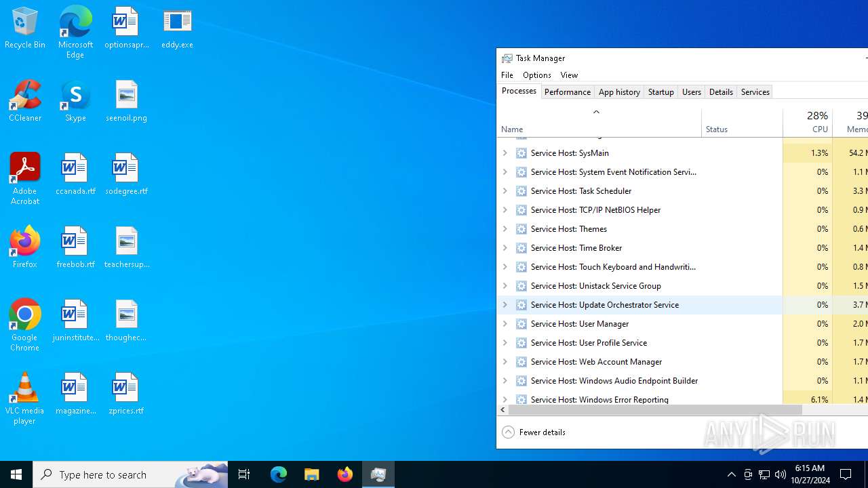
Task: Expand Service Host: Unistack Service Group row
Action: [x=505, y=286]
